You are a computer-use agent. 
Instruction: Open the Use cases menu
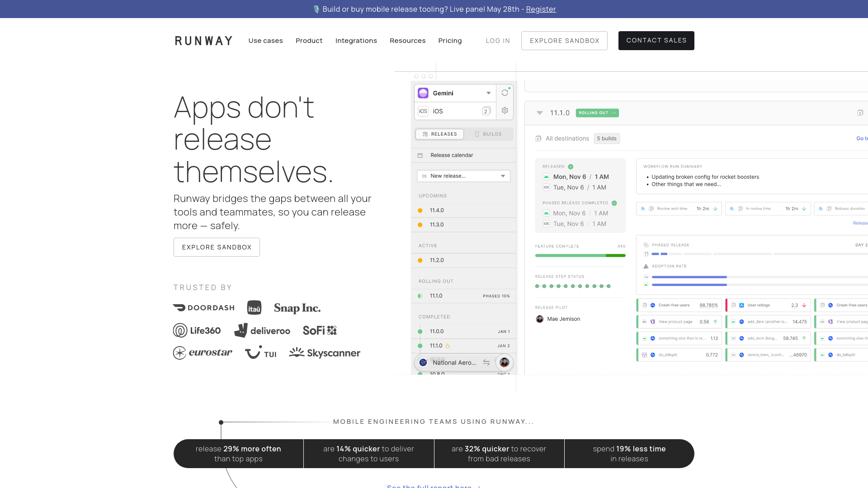[265, 41]
